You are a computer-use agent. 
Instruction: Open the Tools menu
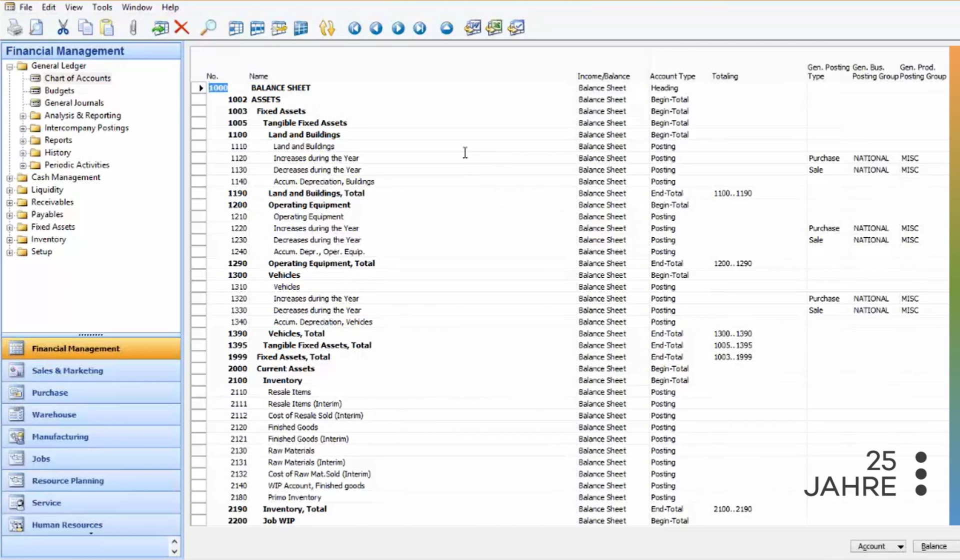tap(102, 7)
